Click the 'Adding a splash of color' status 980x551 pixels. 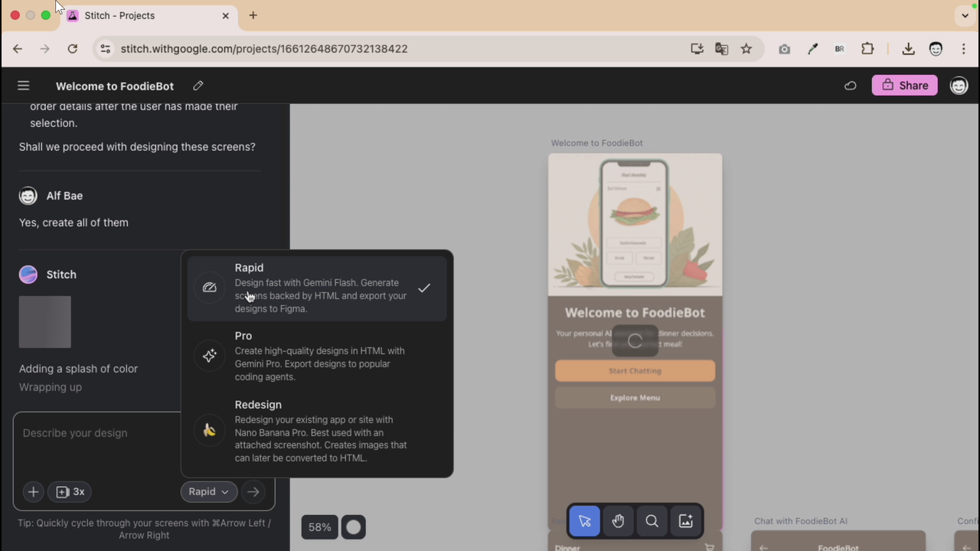78,369
